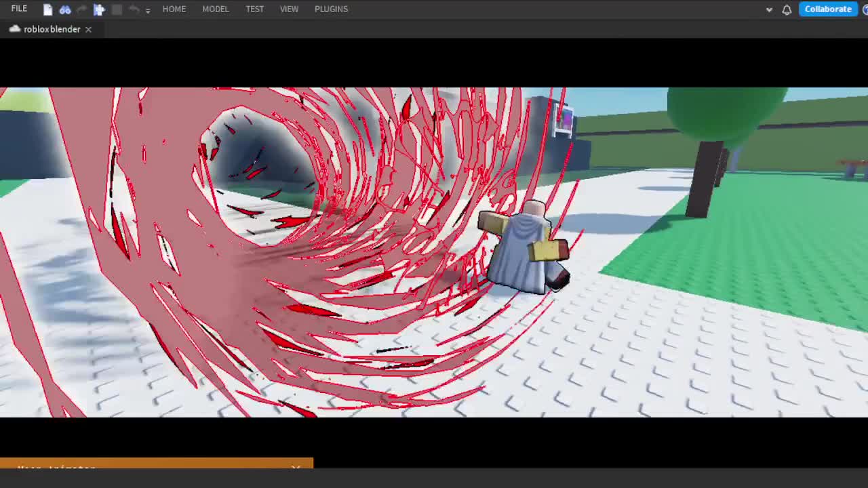Image resolution: width=868 pixels, height=488 pixels.
Task: Click the undo arrow icon
Action: [133, 9]
